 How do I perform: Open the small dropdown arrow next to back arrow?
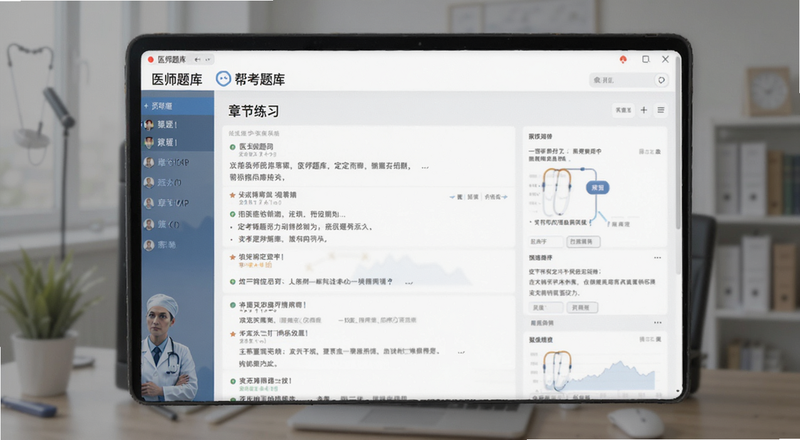[208, 60]
